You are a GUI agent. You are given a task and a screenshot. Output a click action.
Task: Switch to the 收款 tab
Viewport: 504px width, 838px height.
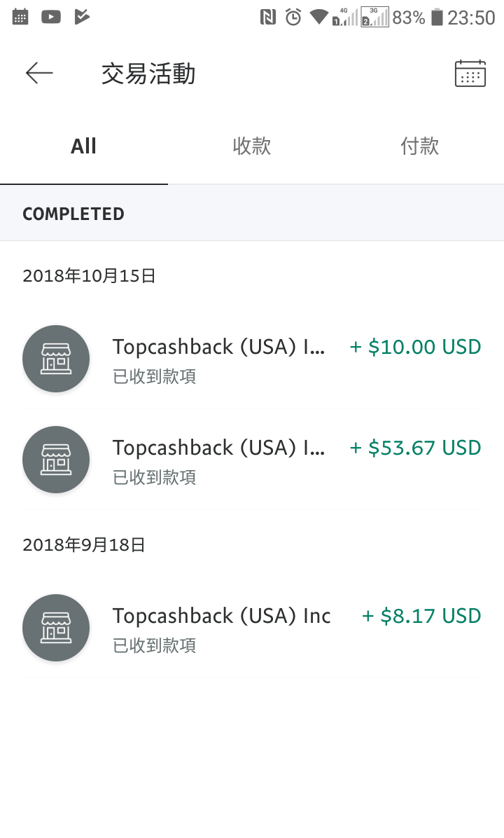coord(251,146)
